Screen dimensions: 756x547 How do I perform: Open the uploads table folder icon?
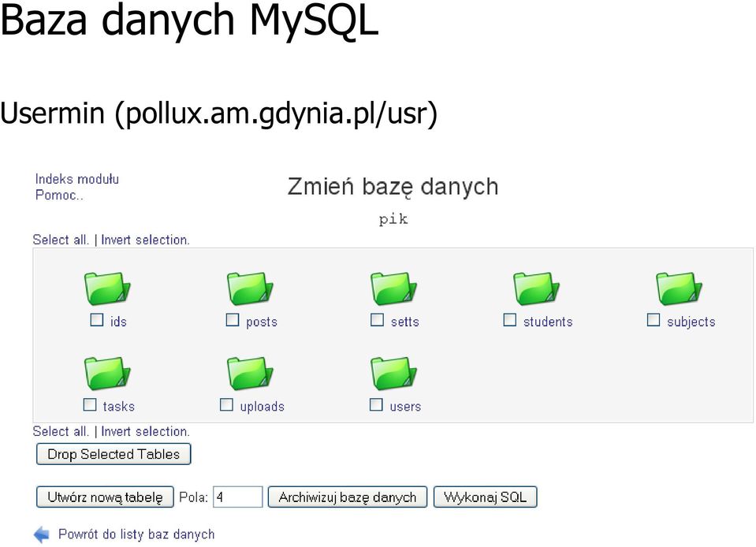(250, 373)
